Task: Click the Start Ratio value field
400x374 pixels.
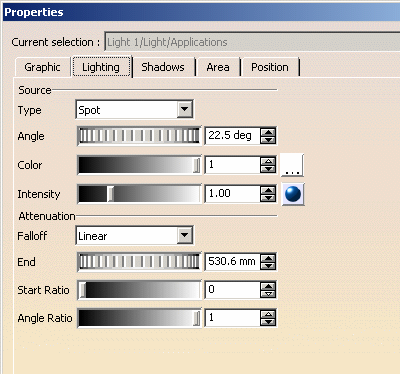Action: [232, 290]
